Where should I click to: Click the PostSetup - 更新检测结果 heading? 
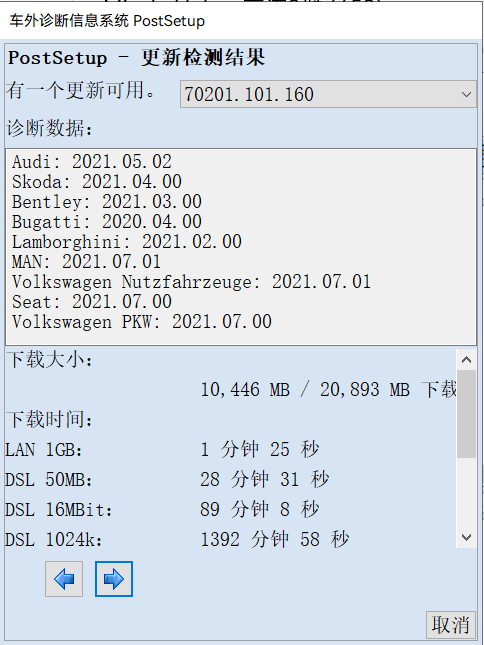[x=136, y=58]
